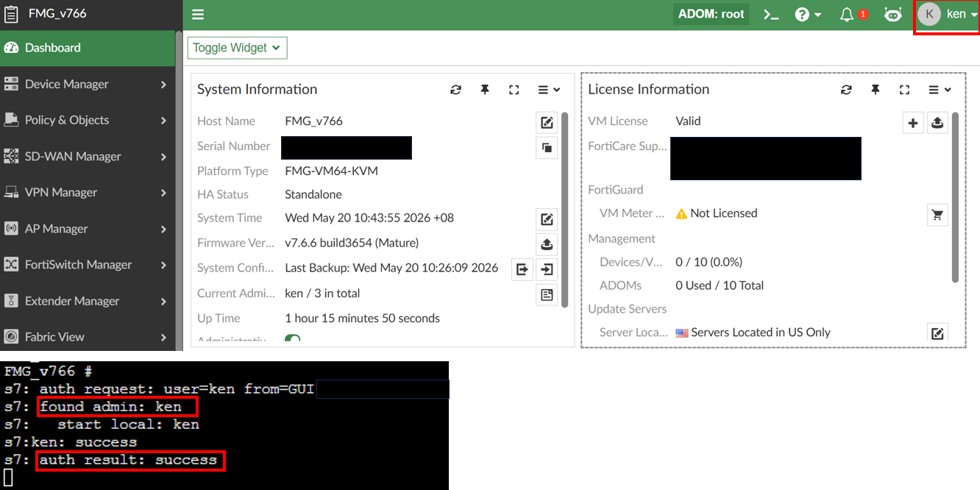
Task: Click the Standalone HA Status value
Action: tap(313, 194)
